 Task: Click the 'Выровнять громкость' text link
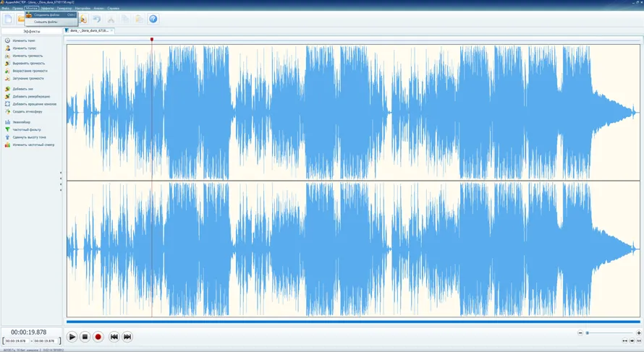pos(29,63)
